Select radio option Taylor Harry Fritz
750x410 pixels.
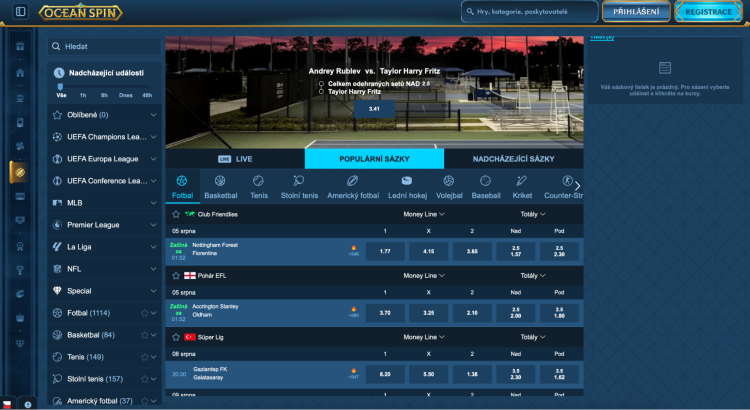(321, 91)
